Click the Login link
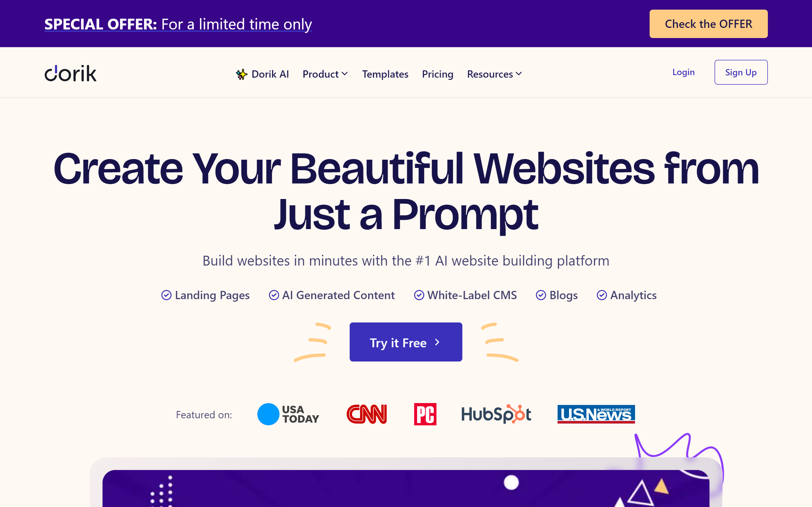 [x=684, y=72]
